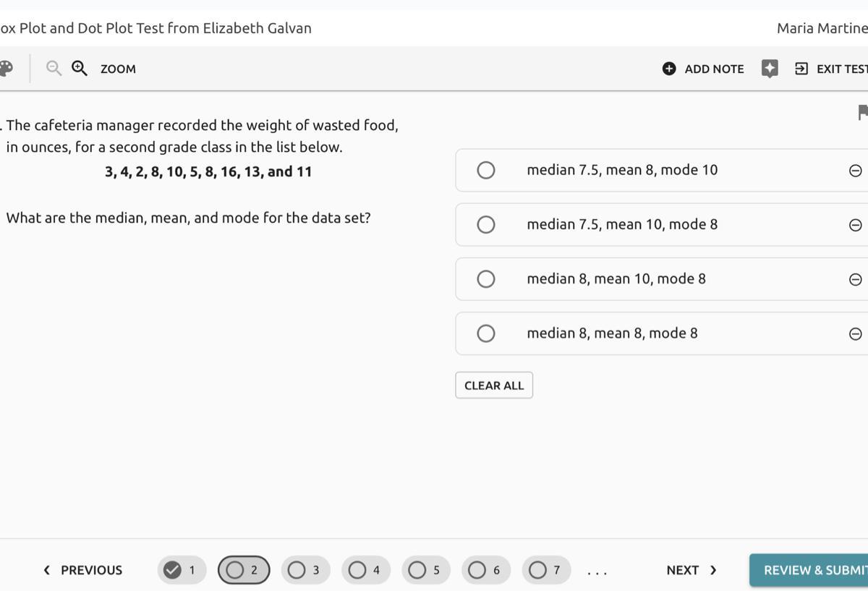
Task: Flag this question with the flag icon
Action: coord(862,113)
